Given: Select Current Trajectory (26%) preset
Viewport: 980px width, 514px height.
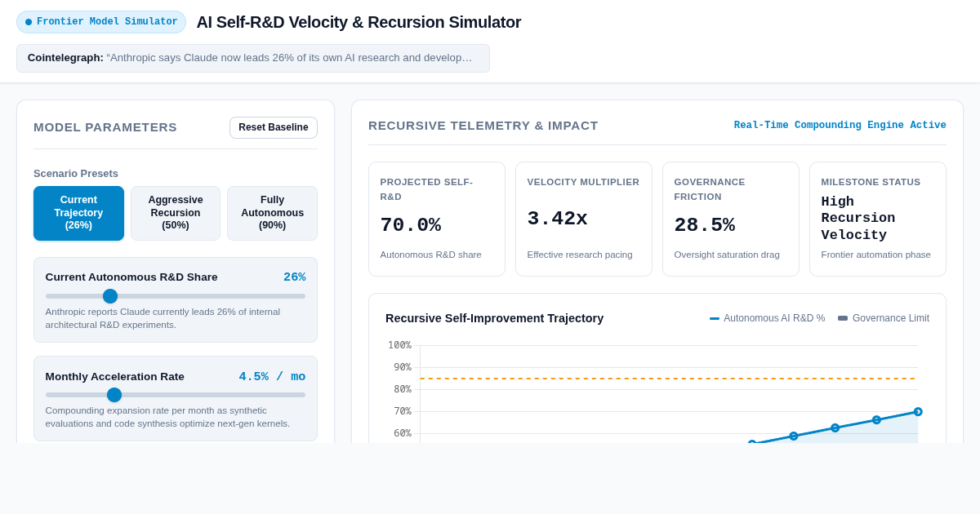Looking at the screenshot, I should 78,213.
